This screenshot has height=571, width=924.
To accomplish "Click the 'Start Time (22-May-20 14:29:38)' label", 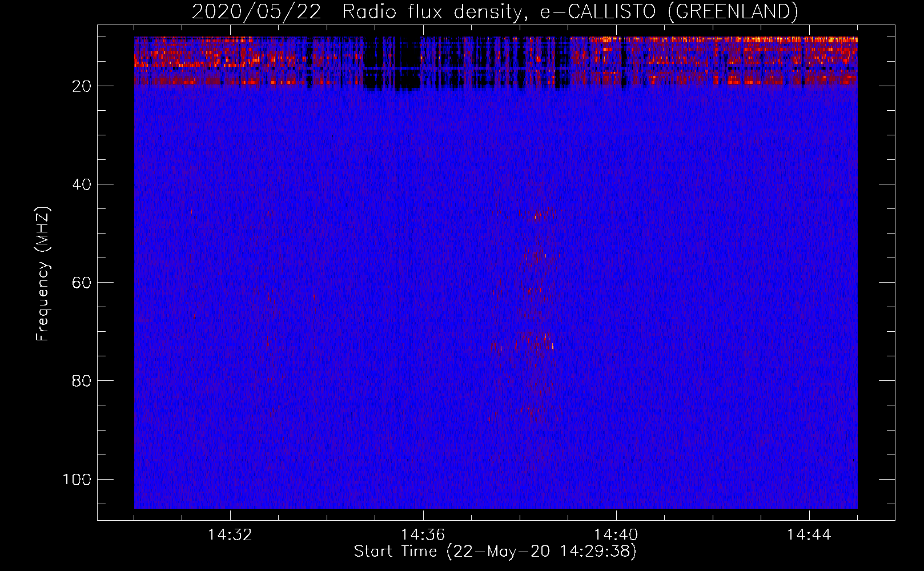I will [495, 552].
